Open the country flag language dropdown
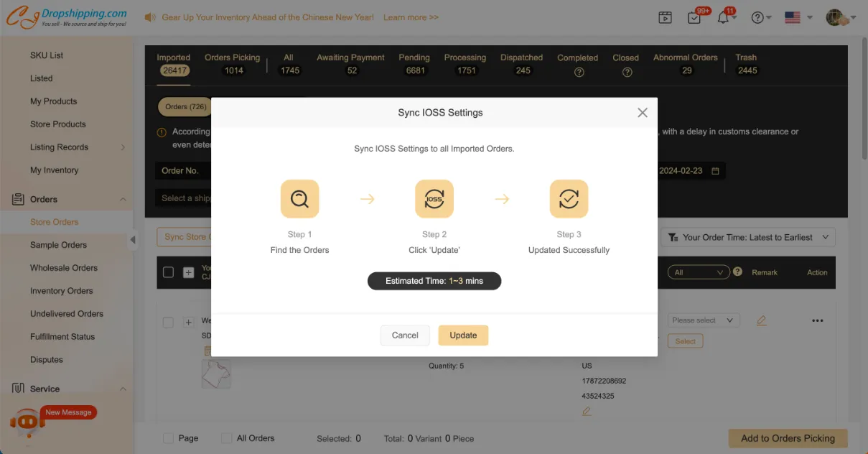Image resolution: width=868 pixels, height=454 pixels. click(x=798, y=18)
